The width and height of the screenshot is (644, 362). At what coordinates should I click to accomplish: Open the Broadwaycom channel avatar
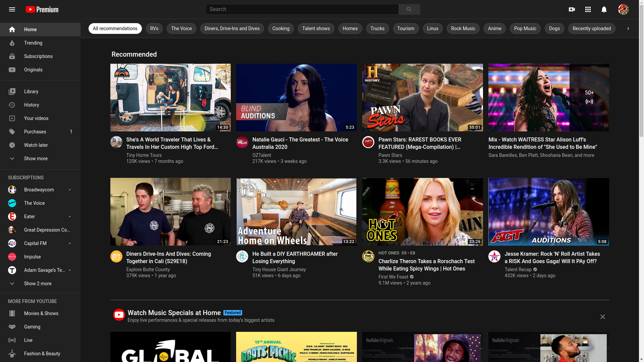tap(12, 190)
